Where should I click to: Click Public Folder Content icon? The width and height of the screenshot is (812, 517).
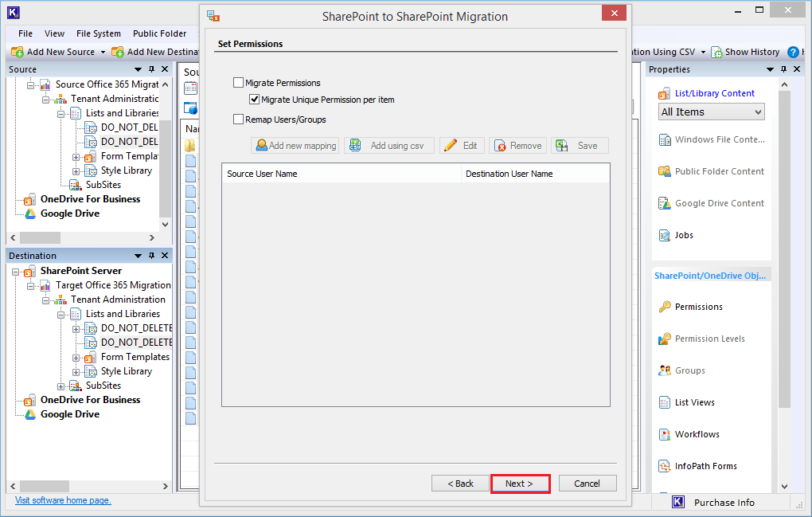(x=665, y=171)
